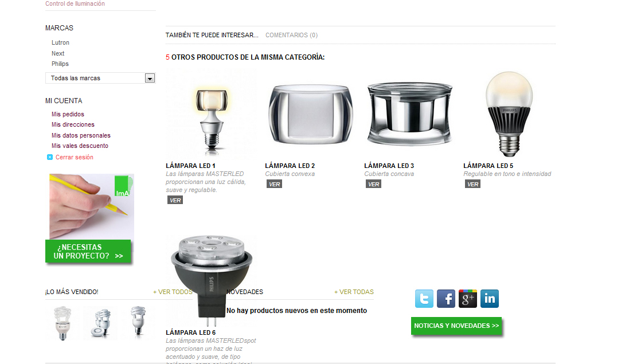Click + Ver todas next to Novedades
This screenshot has width=637, height=364.
[x=354, y=292]
